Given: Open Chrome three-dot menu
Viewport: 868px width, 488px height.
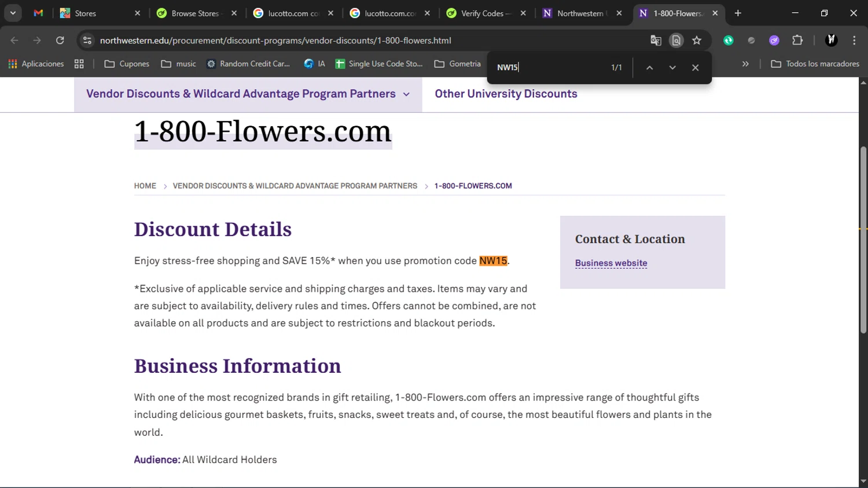Looking at the screenshot, I should coord(854,40).
